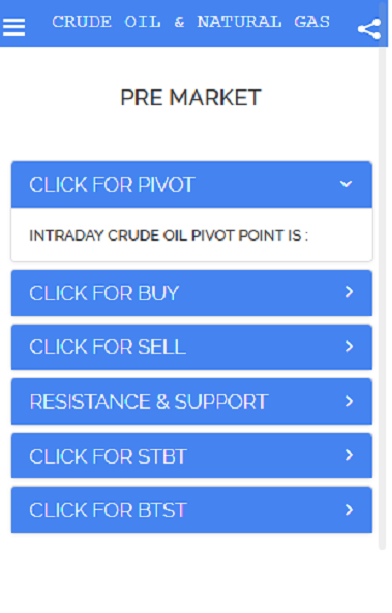Click the CRUDE OIL & NATURAL GAS title
Image resolution: width=392 pixels, height=613 pixels.
point(191,22)
